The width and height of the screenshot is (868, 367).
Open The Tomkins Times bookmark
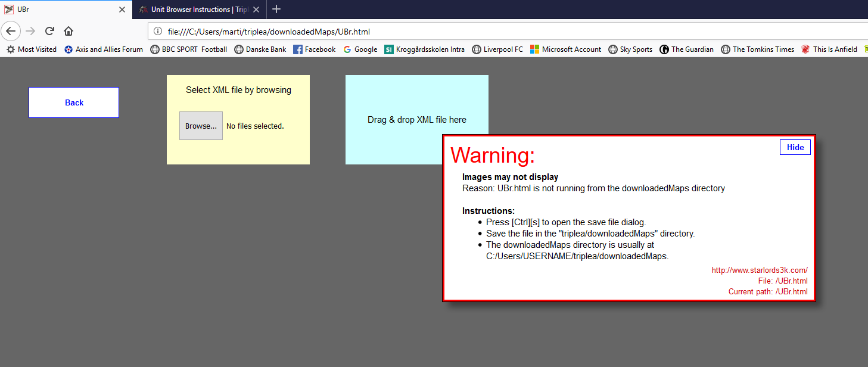point(757,49)
